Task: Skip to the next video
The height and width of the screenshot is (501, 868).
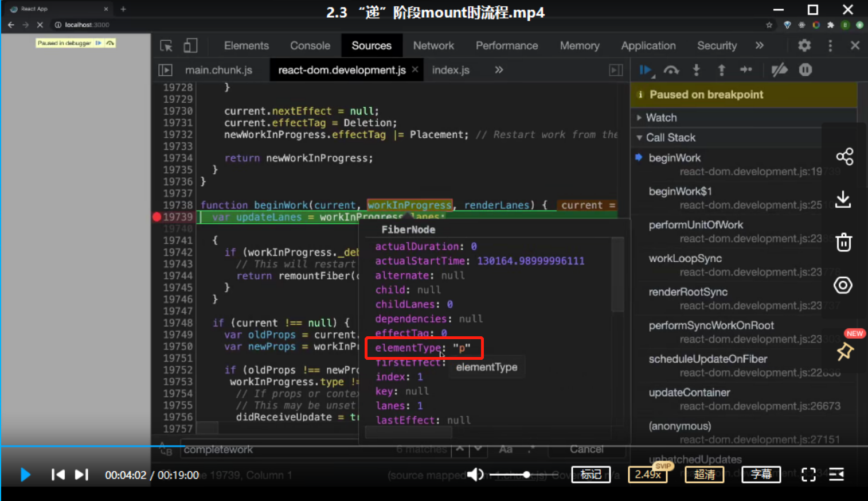Action: pos(82,475)
